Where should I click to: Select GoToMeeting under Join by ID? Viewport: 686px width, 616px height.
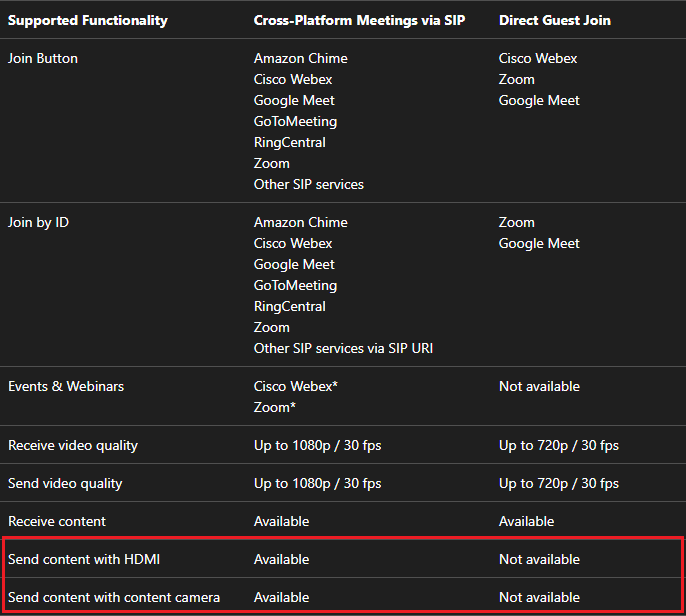pyautogui.click(x=295, y=285)
